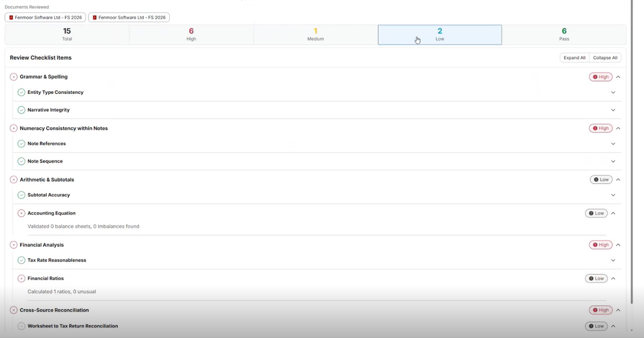644x338 pixels.
Task: Filter by the 6 High tab
Action: coord(191,35)
